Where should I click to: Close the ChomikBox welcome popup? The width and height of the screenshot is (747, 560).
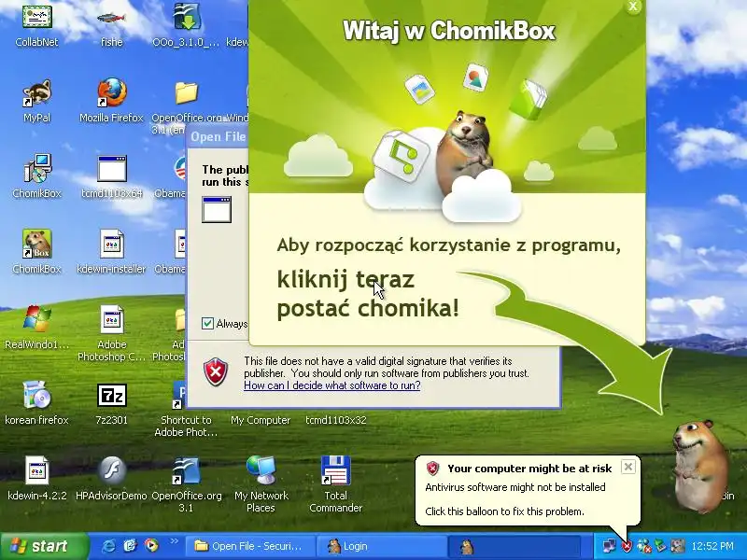click(633, 6)
